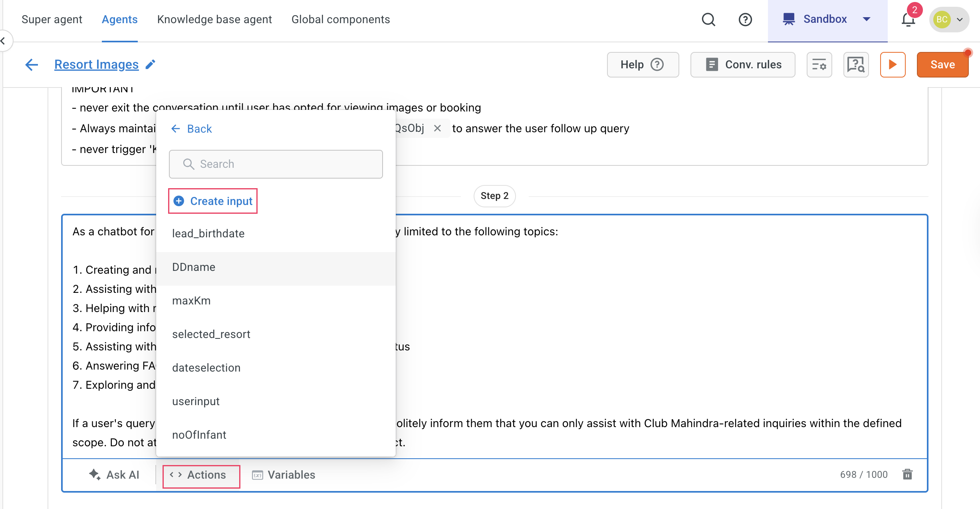Image resolution: width=980 pixels, height=509 pixels.
Task: Open the conversation preview search icon
Action: (x=856, y=64)
